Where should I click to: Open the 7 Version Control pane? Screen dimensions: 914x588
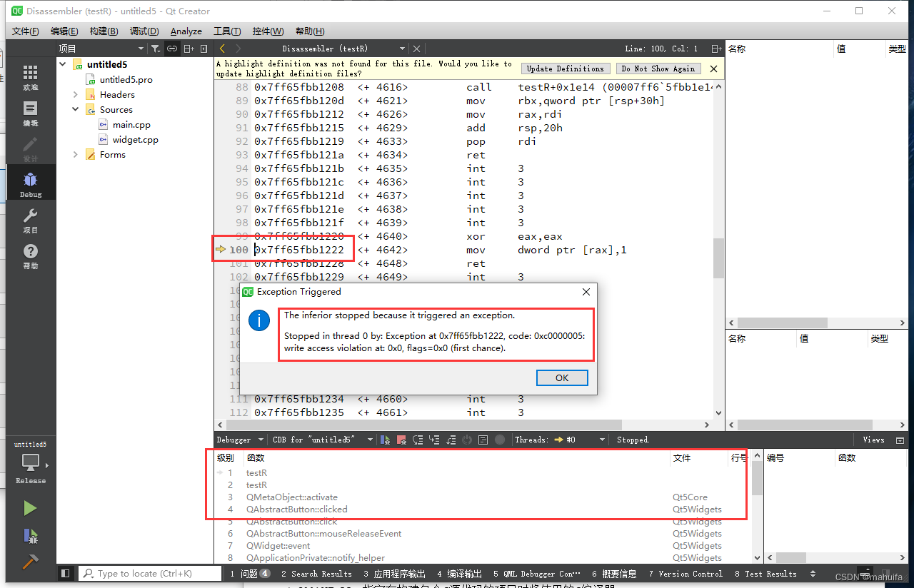[685, 573]
